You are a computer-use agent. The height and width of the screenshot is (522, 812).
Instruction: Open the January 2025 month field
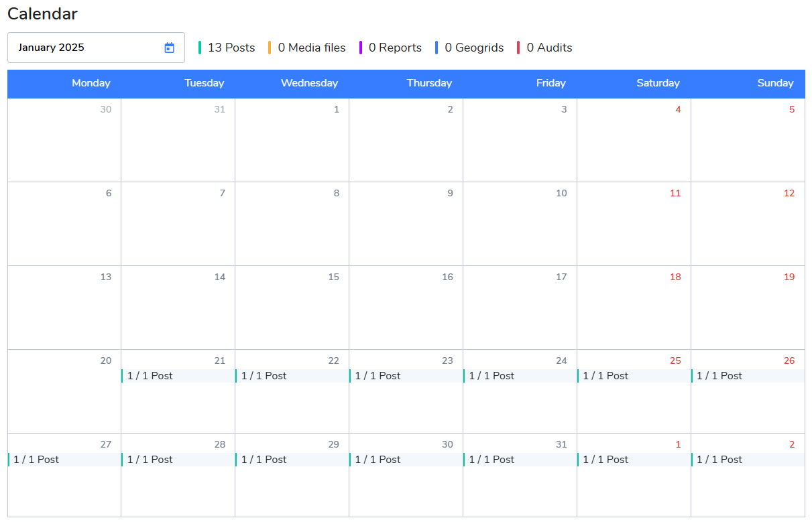pos(87,48)
